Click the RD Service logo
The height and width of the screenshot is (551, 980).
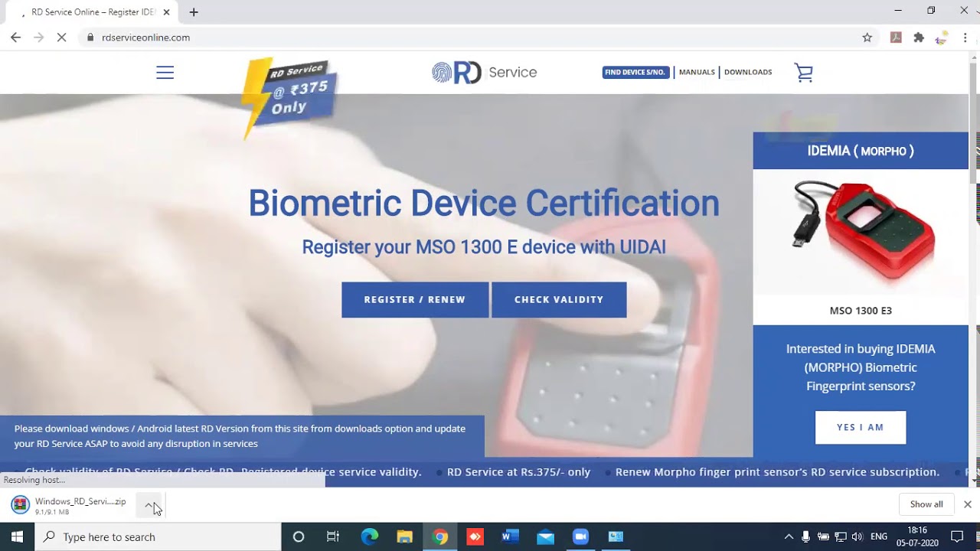click(484, 73)
